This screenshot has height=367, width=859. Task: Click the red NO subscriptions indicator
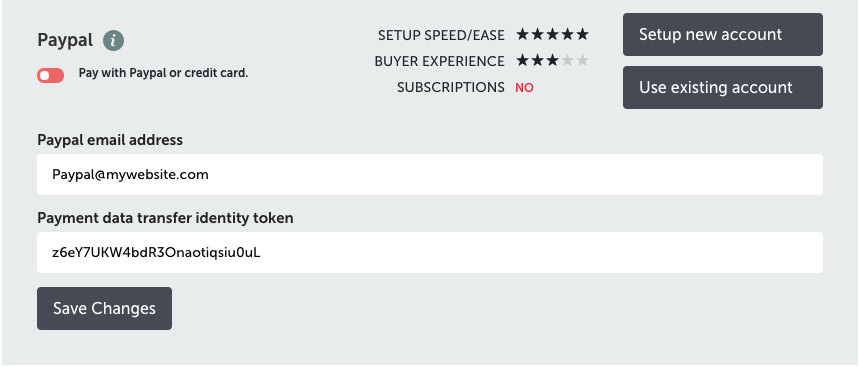click(x=524, y=88)
